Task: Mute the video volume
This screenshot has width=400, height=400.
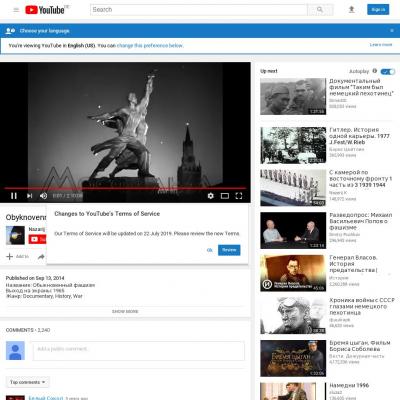Action: [x=43, y=196]
